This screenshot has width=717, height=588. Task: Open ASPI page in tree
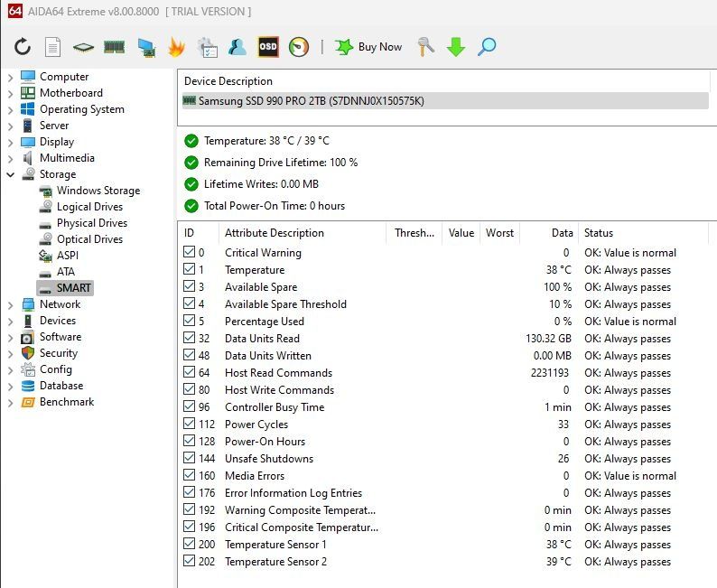(68, 255)
